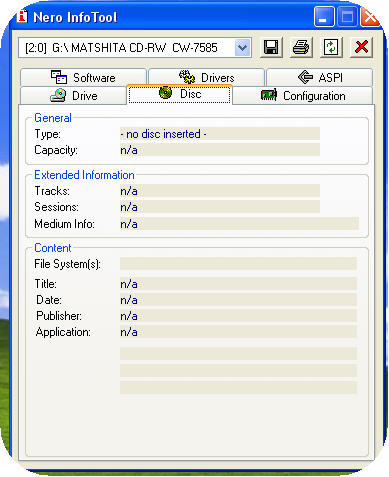
Task: Switch to the Drivers tab
Action: coord(206,78)
